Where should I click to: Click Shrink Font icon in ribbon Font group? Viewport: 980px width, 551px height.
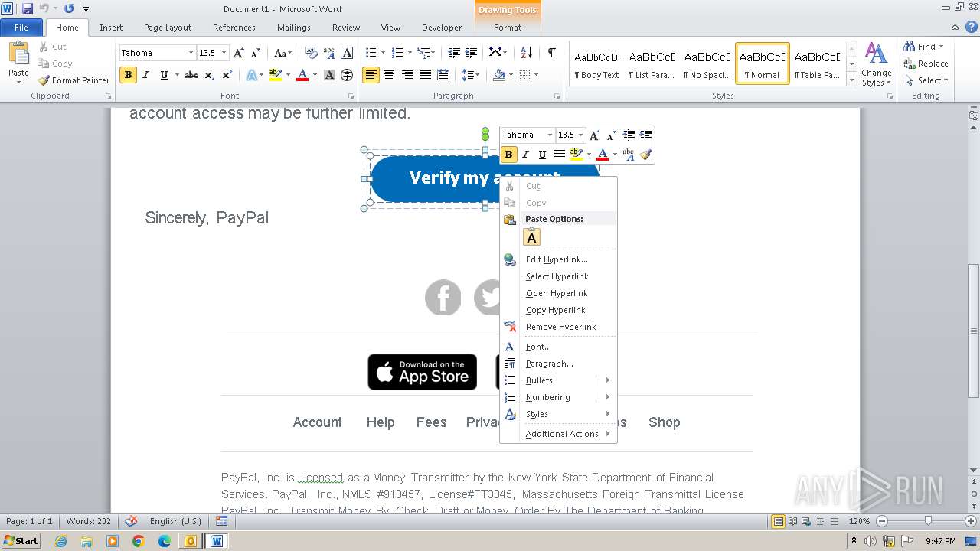(x=256, y=53)
